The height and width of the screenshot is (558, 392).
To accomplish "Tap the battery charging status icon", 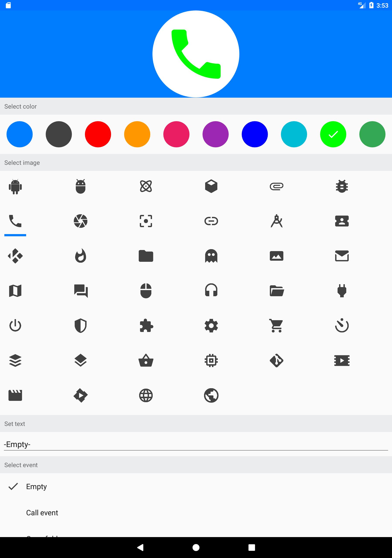I will 371,5.
